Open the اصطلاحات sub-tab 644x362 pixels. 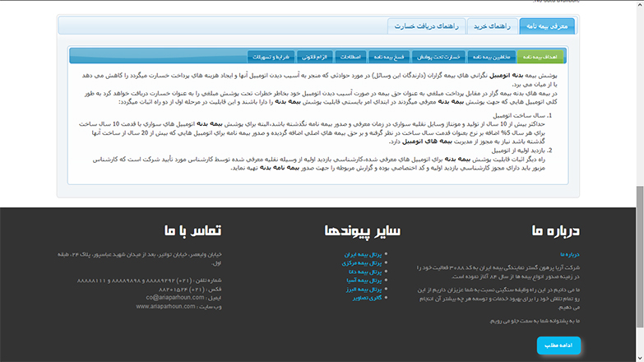pyautogui.click(x=350, y=57)
